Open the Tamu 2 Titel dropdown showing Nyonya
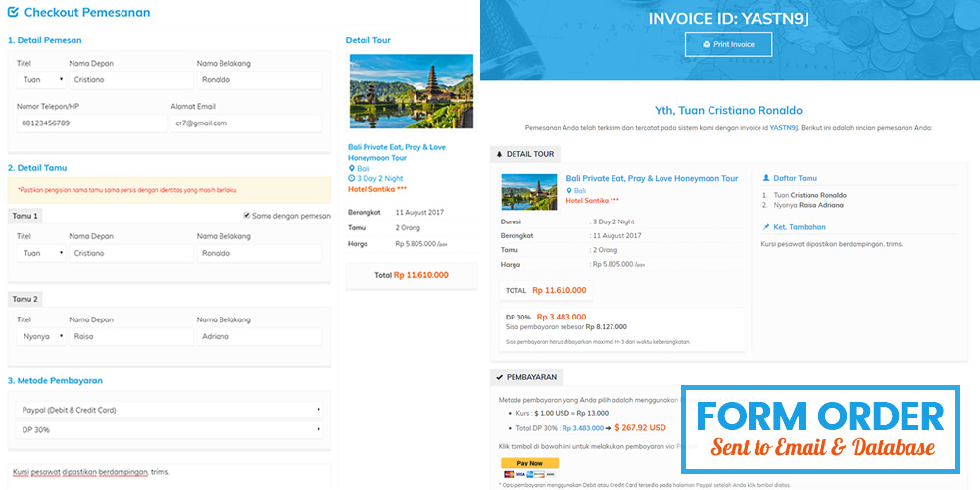980x490 pixels. pyautogui.click(x=40, y=336)
